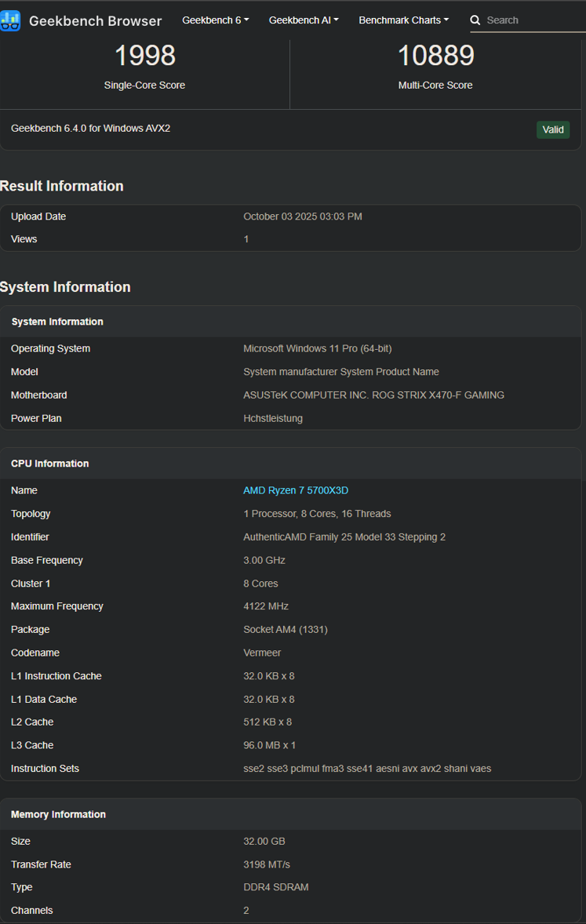Click the upload date October 03 2025 value

click(303, 216)
